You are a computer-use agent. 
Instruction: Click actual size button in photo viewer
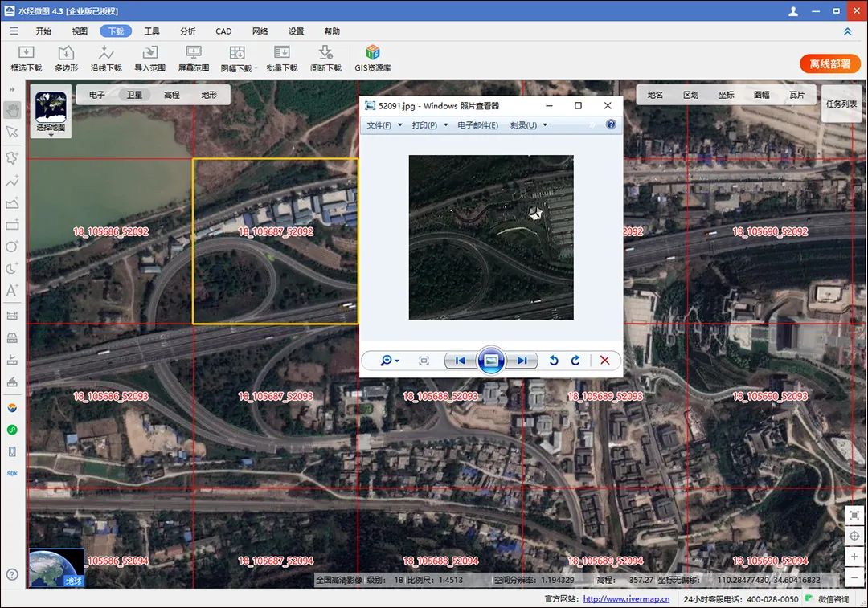click(x=424, y=361)
